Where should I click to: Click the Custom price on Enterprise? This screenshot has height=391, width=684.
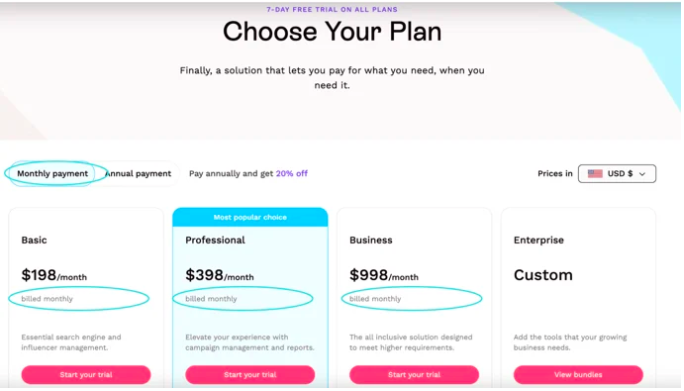543,275
